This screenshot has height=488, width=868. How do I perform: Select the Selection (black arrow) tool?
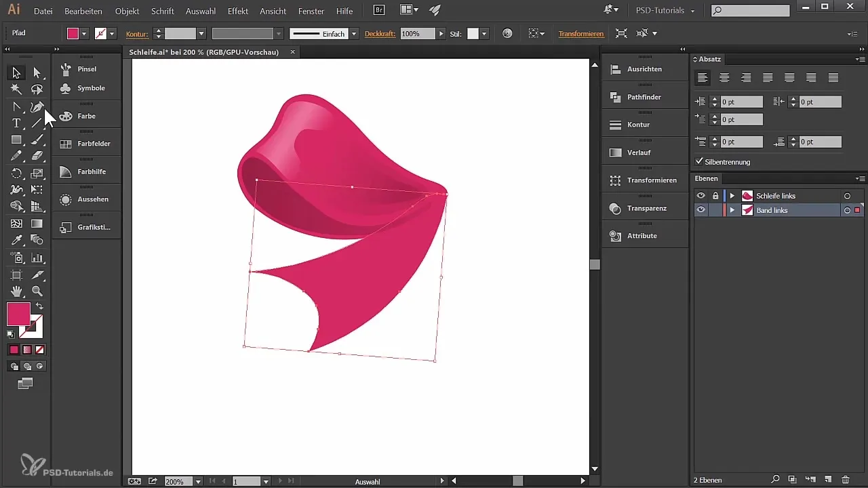16,73
